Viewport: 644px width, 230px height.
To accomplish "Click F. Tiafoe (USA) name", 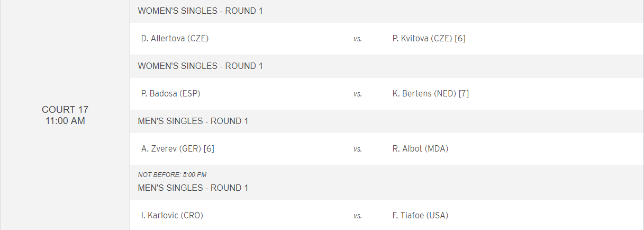I will click(x=420, y=215).
